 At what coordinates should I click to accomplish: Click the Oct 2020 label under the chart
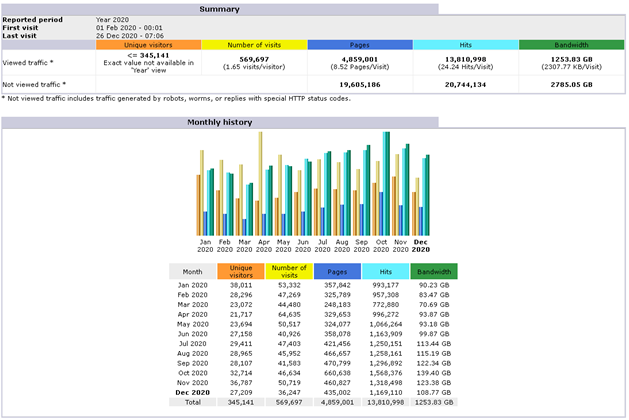point(381,246)
